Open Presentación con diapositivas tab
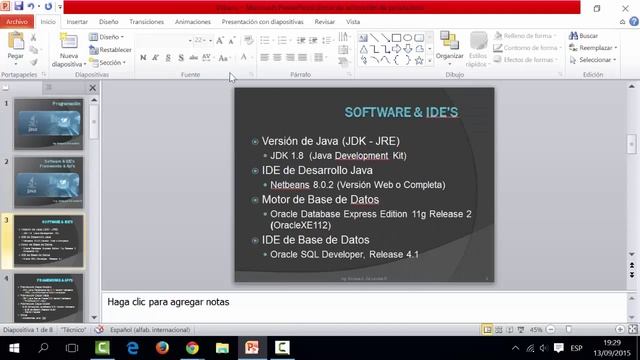The width and height of the screenshot is (640, 360). [262, 22]
